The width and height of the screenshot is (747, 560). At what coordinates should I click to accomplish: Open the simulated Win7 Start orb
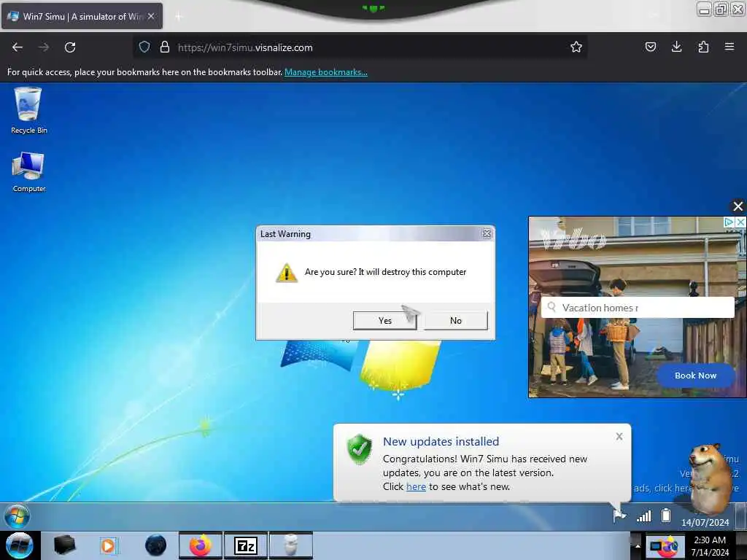[x=18, y=516]
